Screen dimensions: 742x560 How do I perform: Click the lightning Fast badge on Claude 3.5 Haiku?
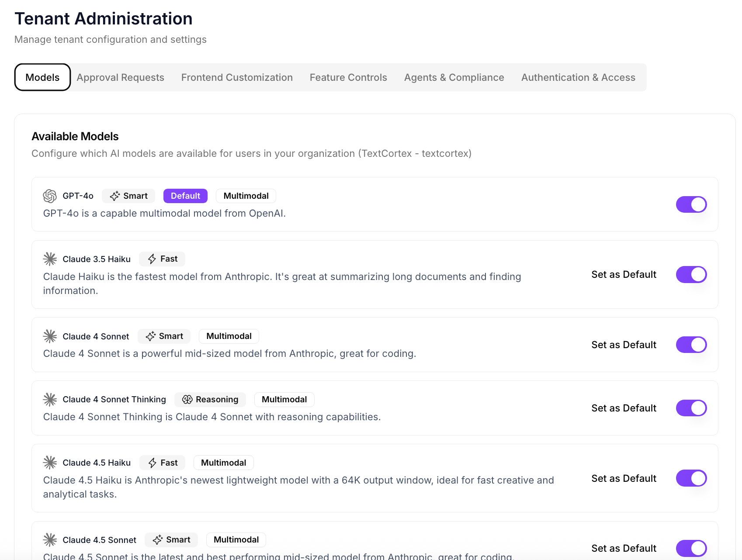[162, 259]
